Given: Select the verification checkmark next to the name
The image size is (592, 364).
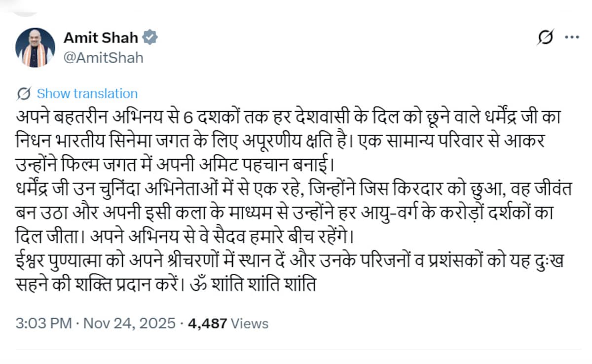Looking at the screenshot, I should tap(150, 36).
